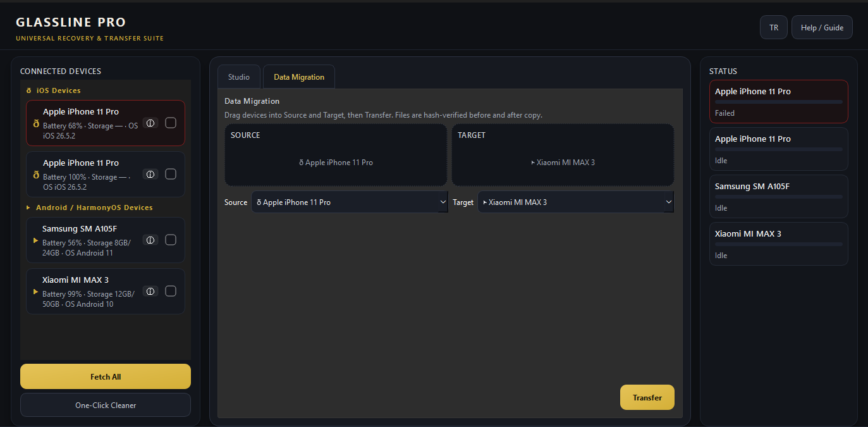Click the Android arrow icon on Samsung SM A105F card
The height and width of the screenshot is (427, 868).
36,240
